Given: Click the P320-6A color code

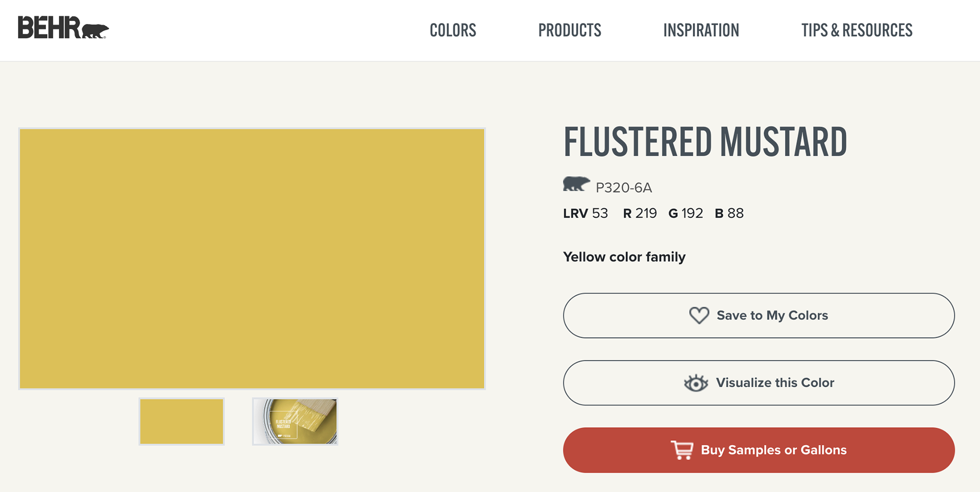Looking at the screenshot, I should click(624, 188).
